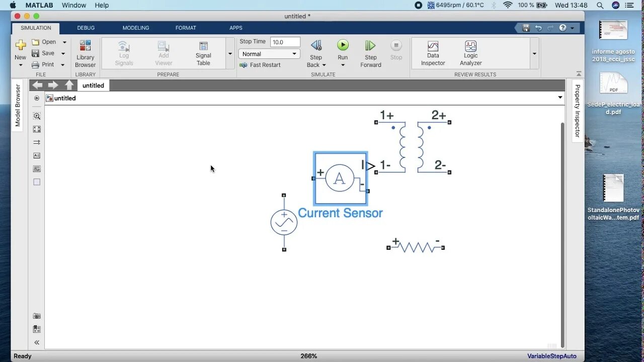This screenshot has width=644, height=362.
Task: Click the Spotlight search icon
Action: [600, 5]
